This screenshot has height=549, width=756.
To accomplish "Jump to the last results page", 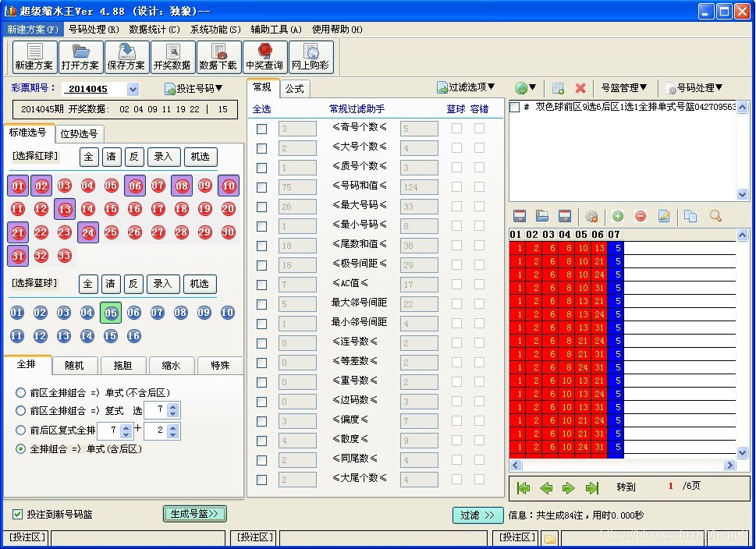I will (x=592, y=488).
